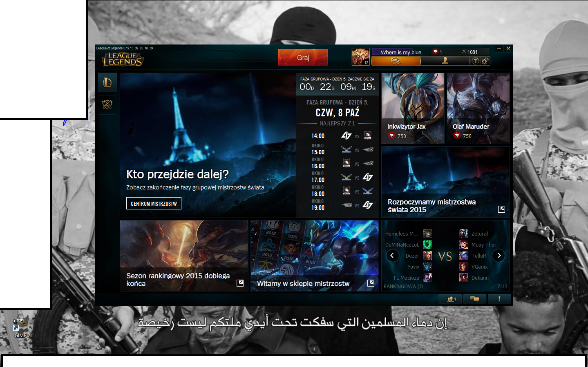Screen dimensions: 588x367
Task: Minimize the League of Legends client
Action: coord(499,48)
